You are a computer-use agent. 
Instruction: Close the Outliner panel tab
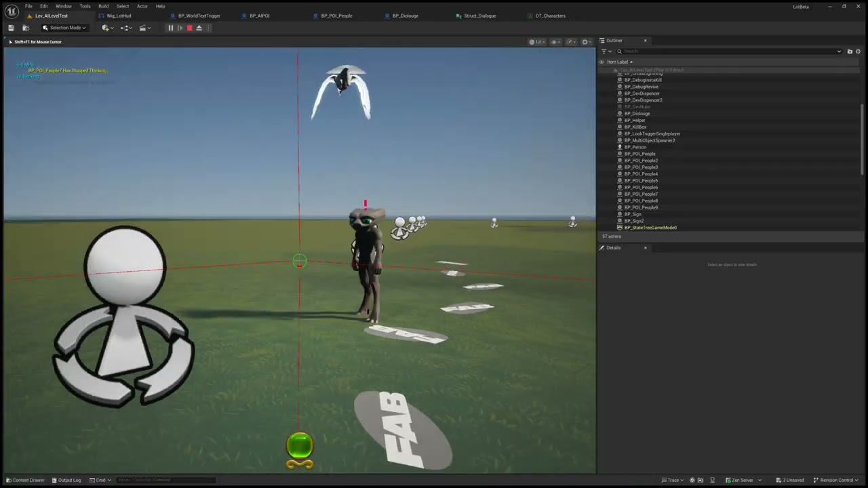coord(645,41)
